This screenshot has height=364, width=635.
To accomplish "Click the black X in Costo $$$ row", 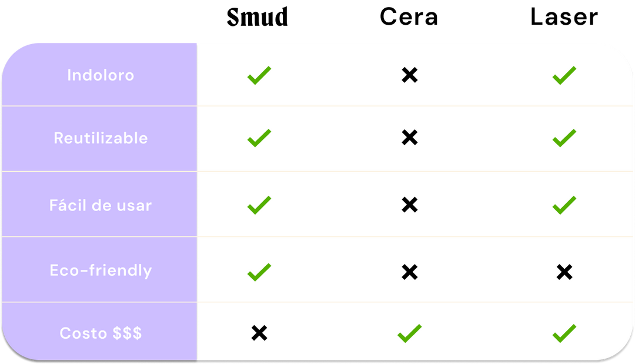I will 259,333.
